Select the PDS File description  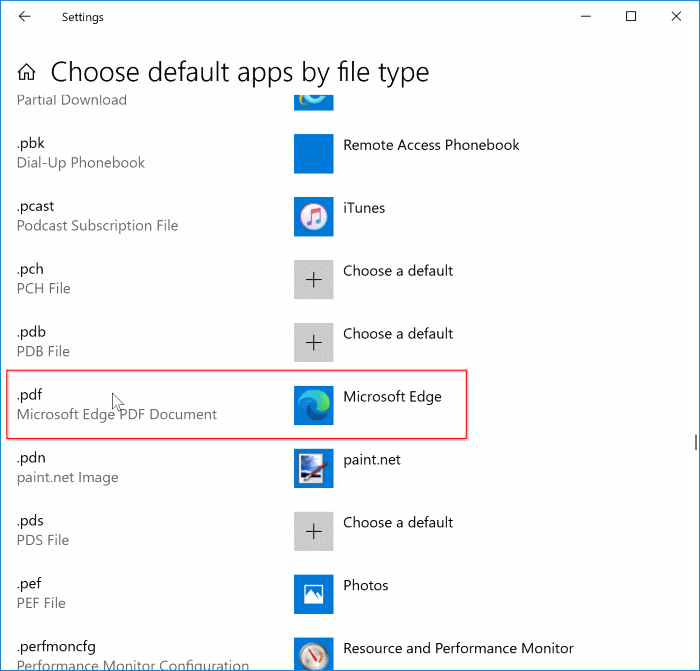click(x=43, y=541)
